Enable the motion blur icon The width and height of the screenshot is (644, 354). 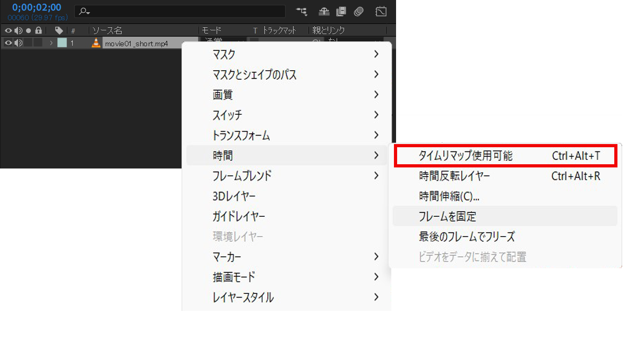pyautogui.click(x=359, y=11)
